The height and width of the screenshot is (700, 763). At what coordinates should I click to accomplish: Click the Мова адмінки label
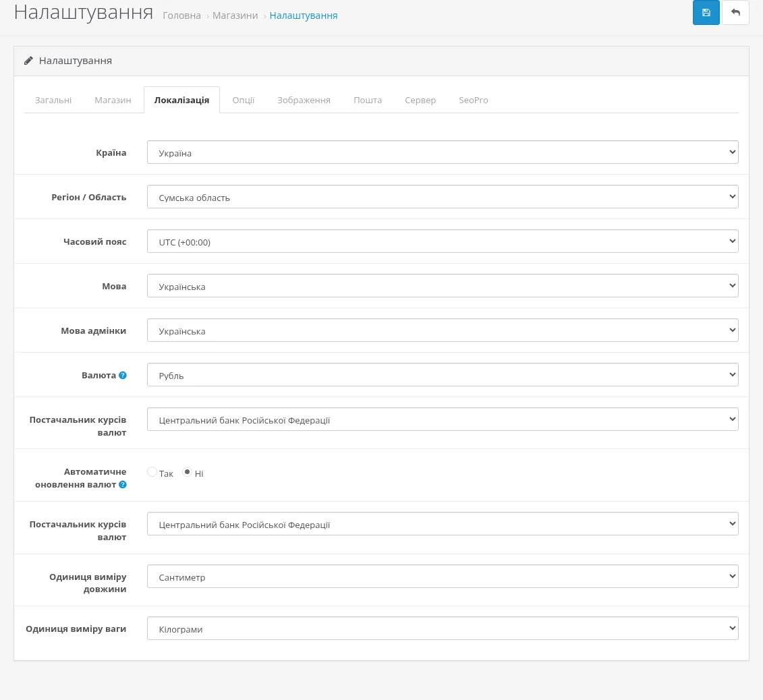[x=93, y=331]
